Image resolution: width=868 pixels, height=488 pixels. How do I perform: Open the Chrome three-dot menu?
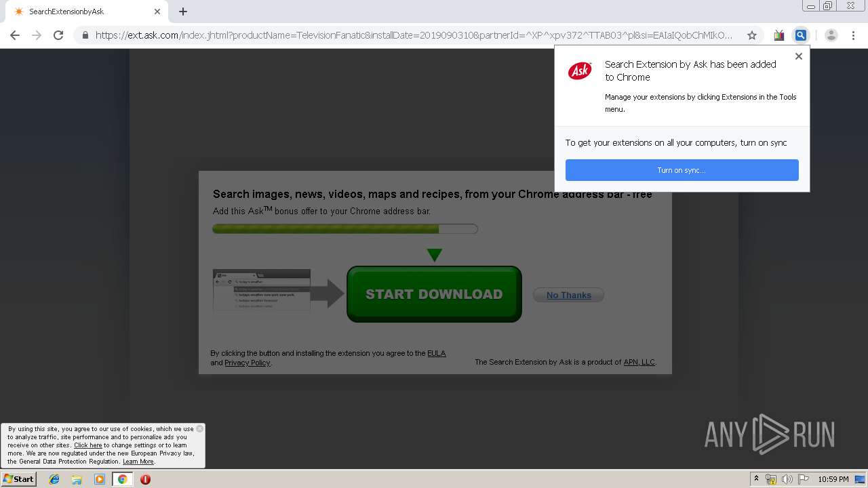[x=853, y=35]
